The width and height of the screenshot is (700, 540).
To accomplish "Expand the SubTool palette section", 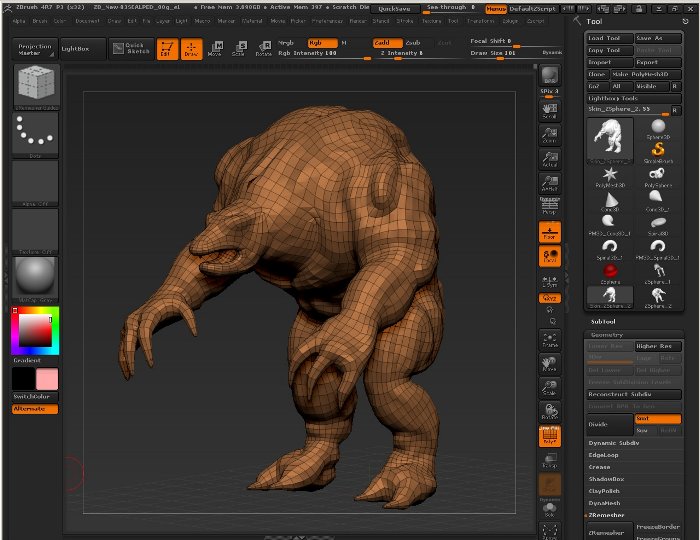I will [x=603, y=321].
